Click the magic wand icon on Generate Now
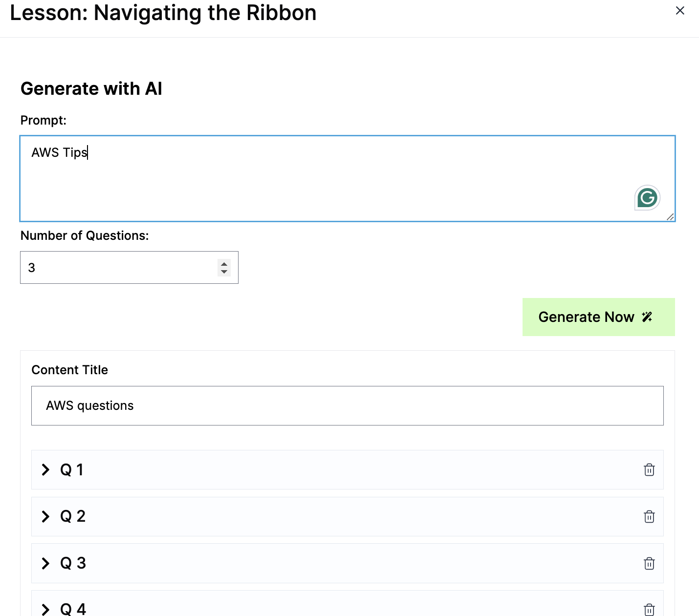 point(647,317)
